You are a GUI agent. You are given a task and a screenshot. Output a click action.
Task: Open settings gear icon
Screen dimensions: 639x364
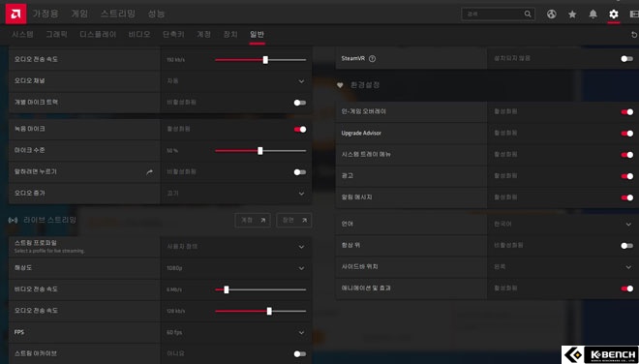coord(613,15)
